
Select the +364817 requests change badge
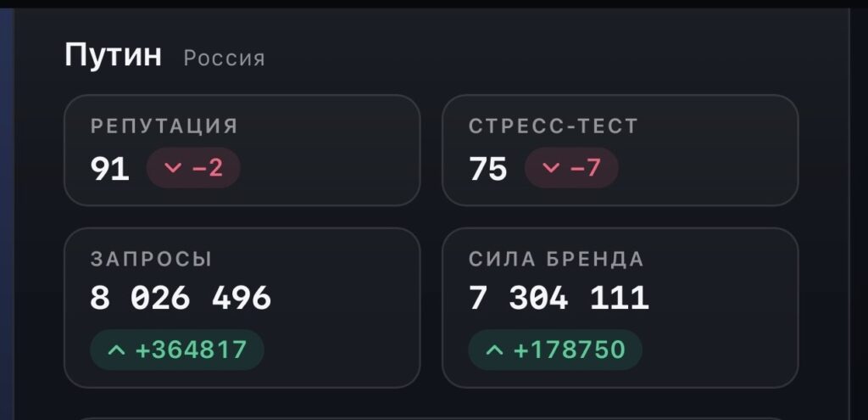click(x=177, y=350)
